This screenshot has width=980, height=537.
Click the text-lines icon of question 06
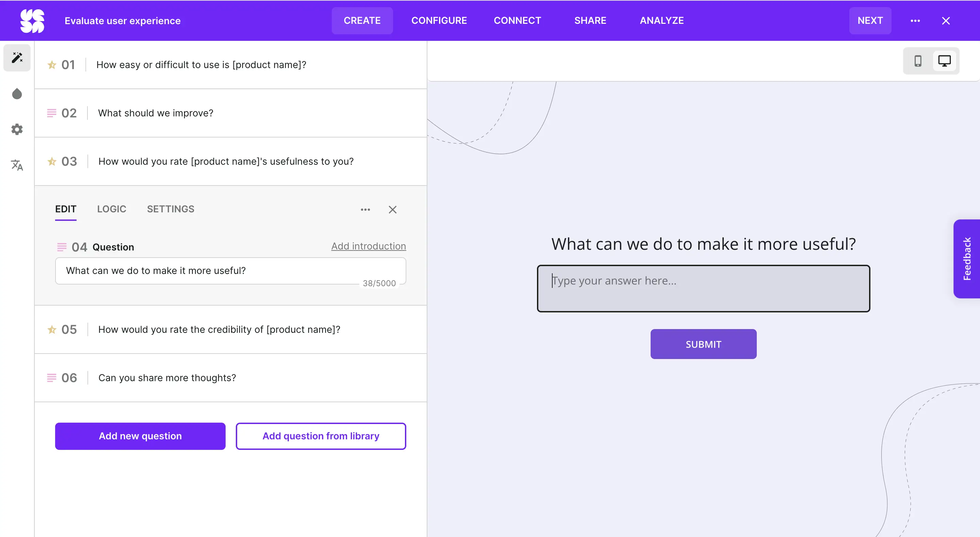[52, 377]
